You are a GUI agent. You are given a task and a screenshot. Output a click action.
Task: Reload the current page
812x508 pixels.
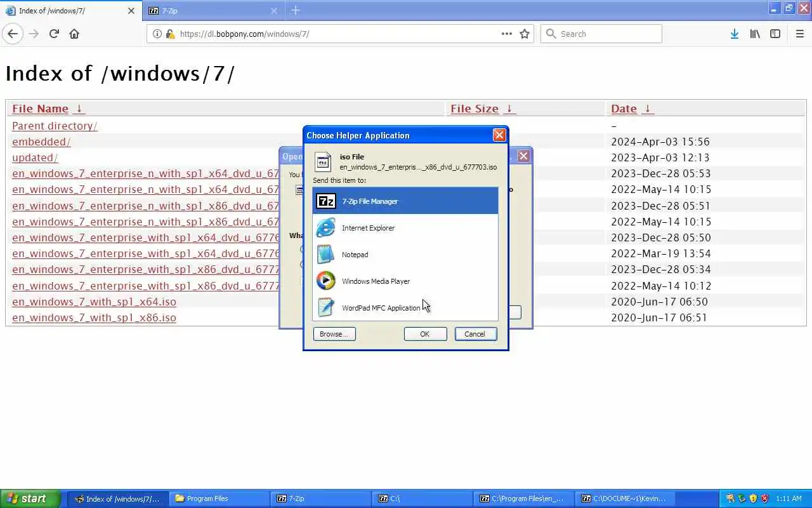54,34
